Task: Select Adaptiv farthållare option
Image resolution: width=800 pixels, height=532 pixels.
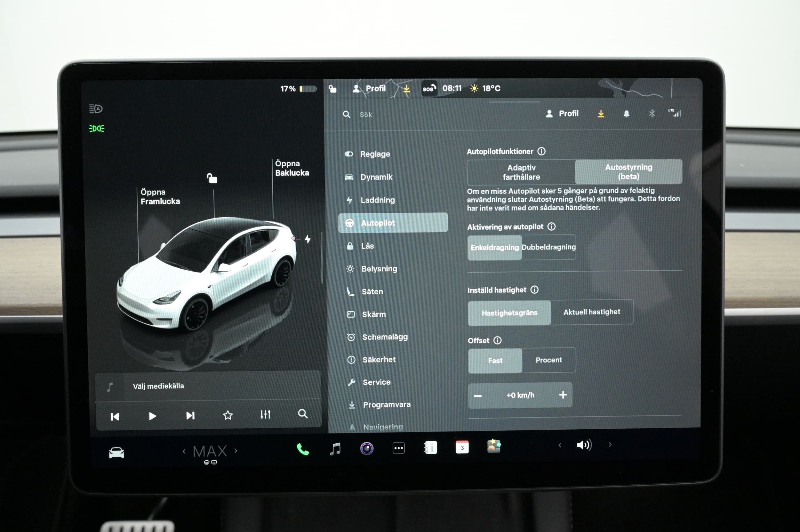Action: [521, 172]
